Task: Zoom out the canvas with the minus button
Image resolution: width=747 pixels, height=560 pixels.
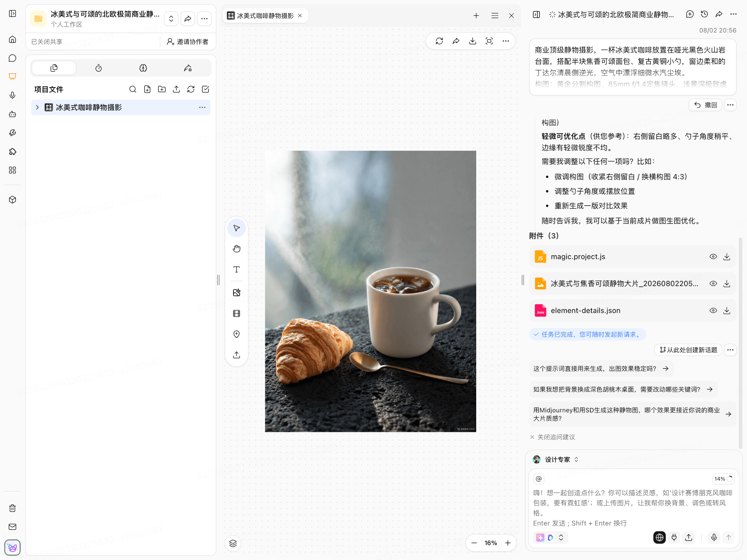Action: [x=474, y=543]
